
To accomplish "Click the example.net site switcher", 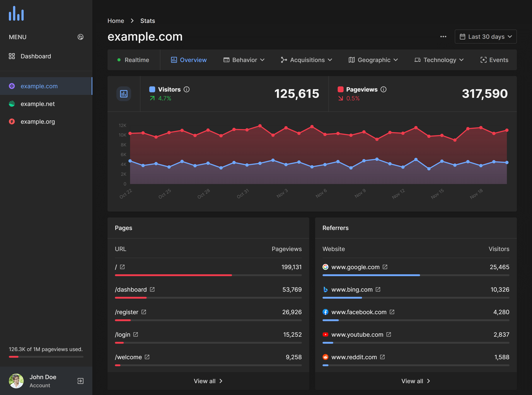I will (x=37, y=104).
